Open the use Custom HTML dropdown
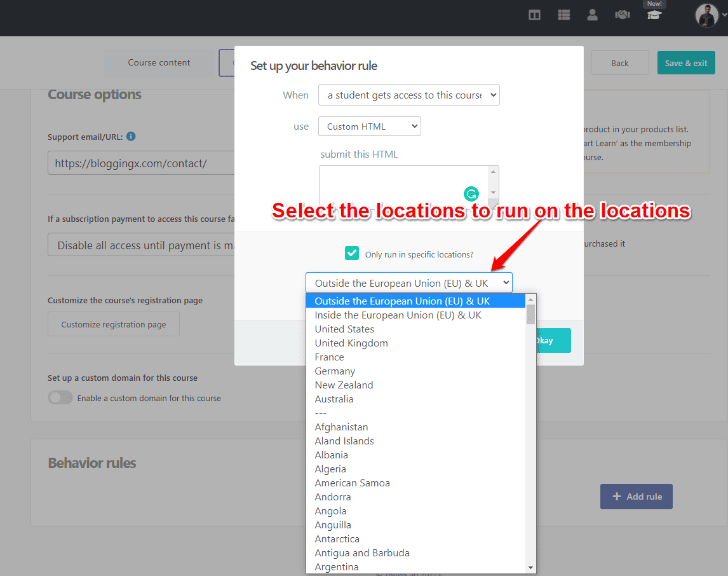 [370, 127]
